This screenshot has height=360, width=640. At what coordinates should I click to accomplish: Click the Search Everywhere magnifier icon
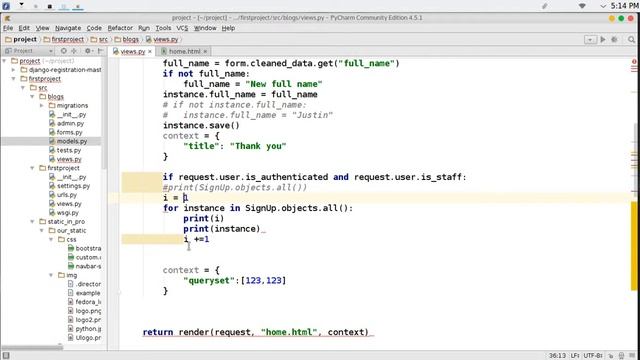coord(631,40)
